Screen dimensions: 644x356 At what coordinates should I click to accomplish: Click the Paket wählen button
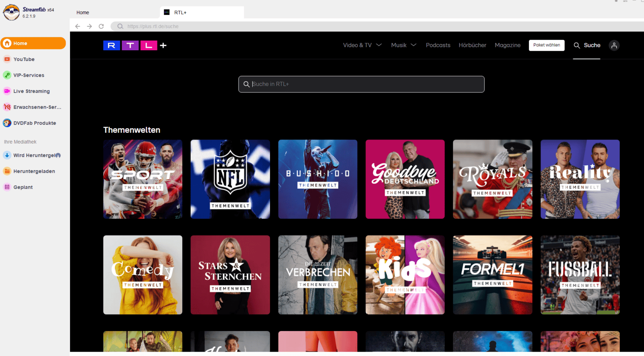pos(547,45)
